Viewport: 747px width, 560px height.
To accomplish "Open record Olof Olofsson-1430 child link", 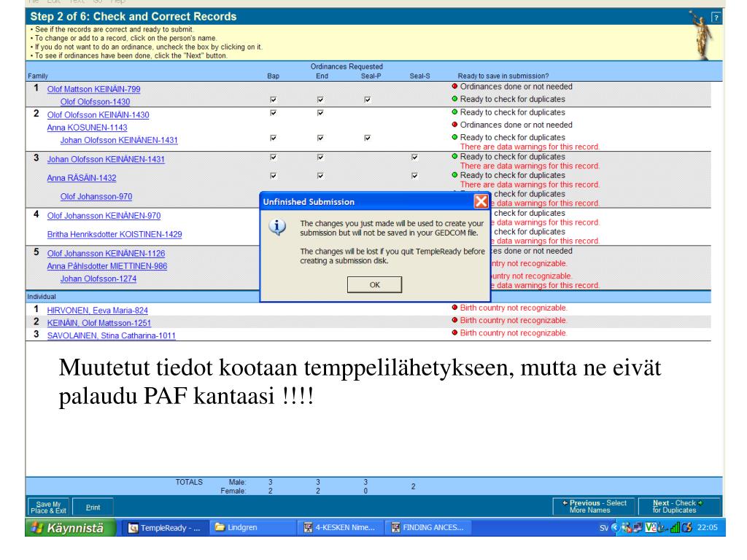I will click(96, 101).
